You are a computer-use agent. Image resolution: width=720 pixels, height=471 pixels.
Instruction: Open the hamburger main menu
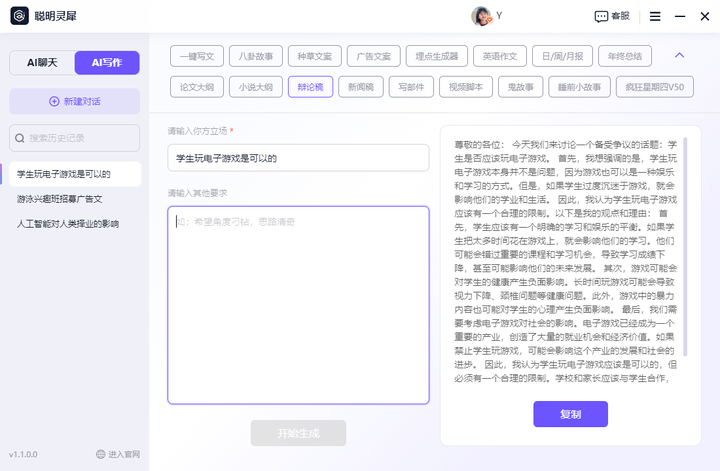pyautogui.click(x=655, y=16)
